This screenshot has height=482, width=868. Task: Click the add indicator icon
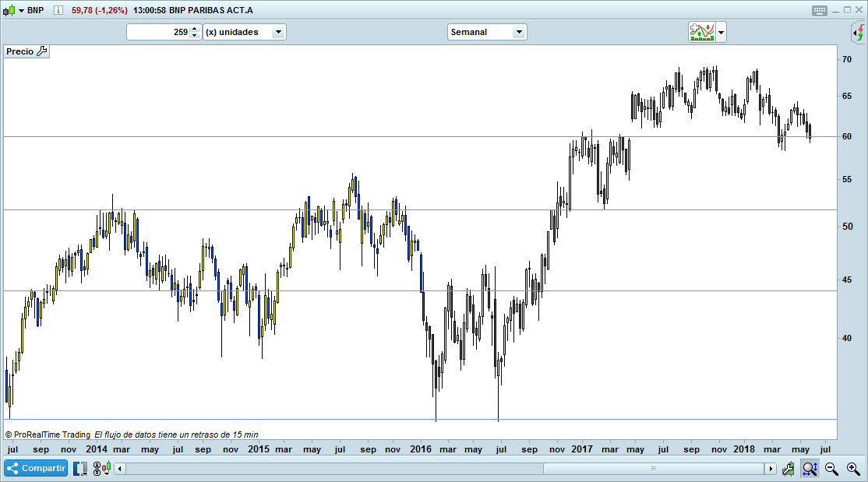click(x=701, y=32)
